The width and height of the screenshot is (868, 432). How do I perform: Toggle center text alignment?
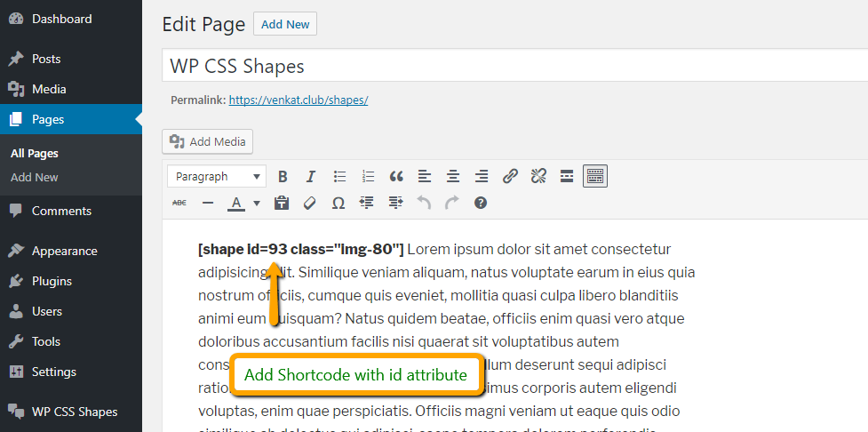[453, 177]
